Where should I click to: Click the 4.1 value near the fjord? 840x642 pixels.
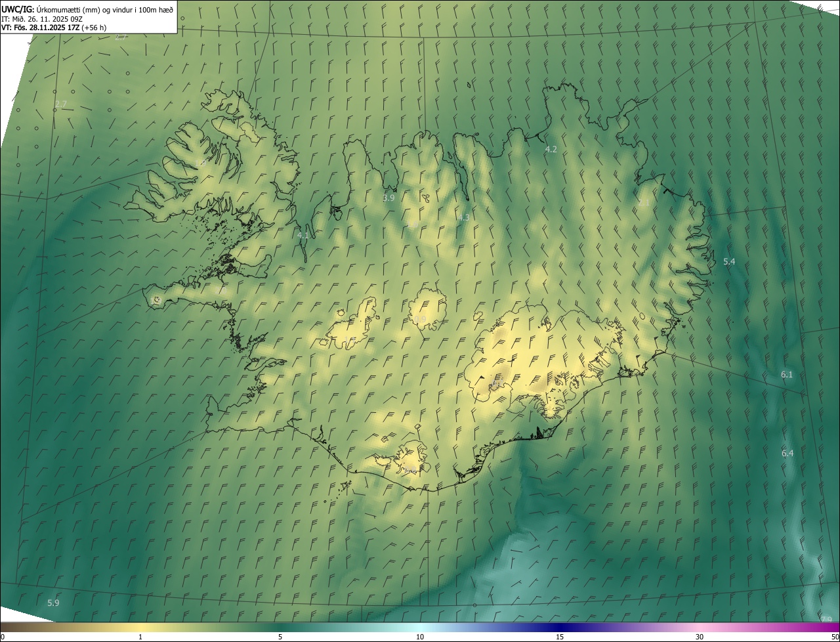click(x=303, y=235)
